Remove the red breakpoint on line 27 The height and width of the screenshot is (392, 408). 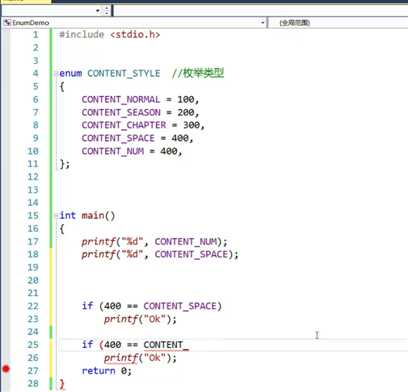(x=6, y=369)
